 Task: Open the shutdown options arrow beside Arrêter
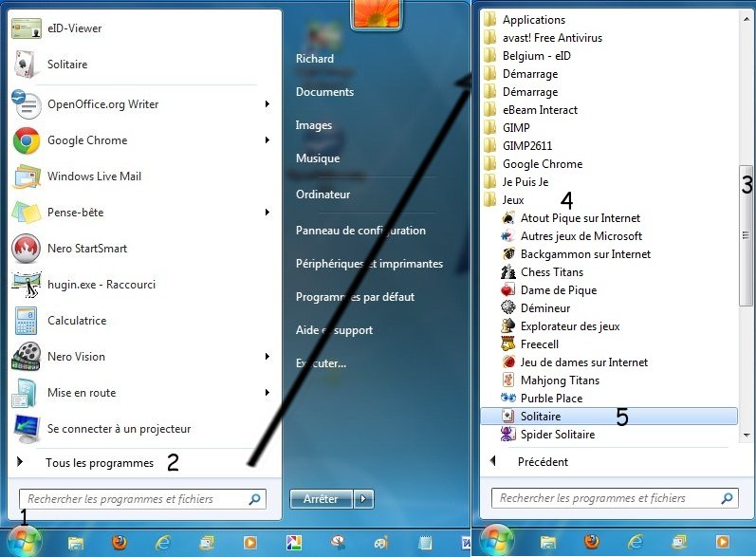coord(363,499)
